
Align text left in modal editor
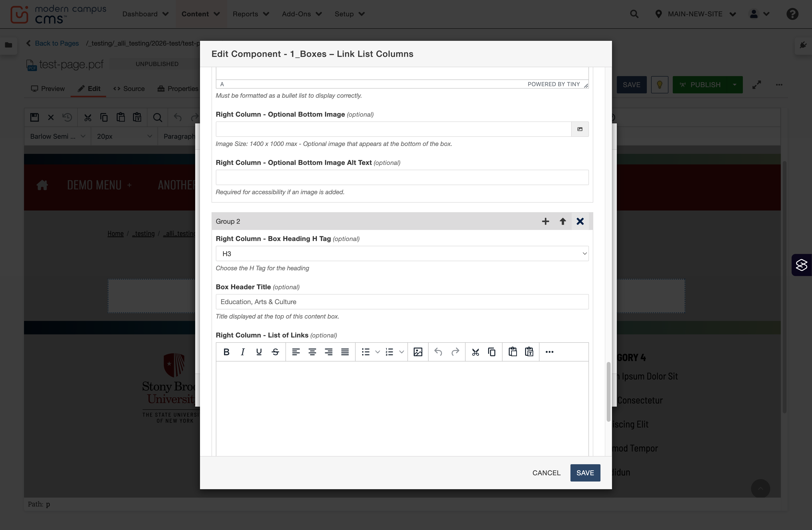(296, 352)
